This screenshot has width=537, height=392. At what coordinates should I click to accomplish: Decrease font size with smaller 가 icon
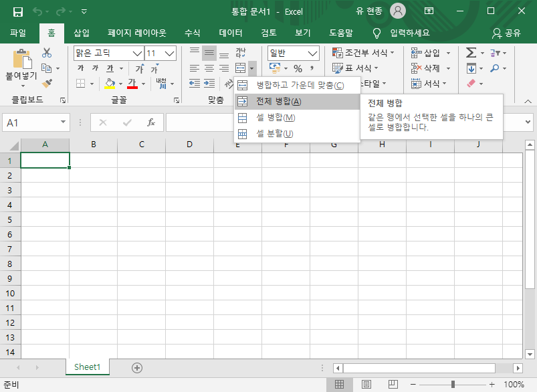coord(154,68)
